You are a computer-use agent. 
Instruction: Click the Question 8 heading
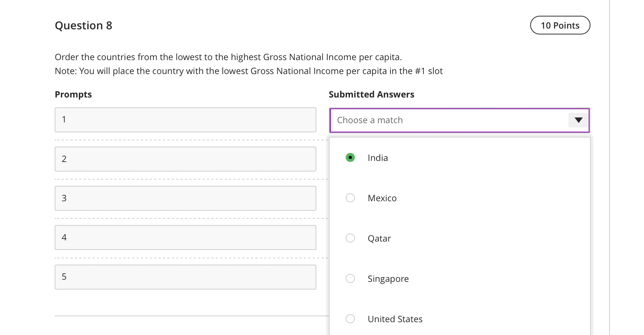83,25
